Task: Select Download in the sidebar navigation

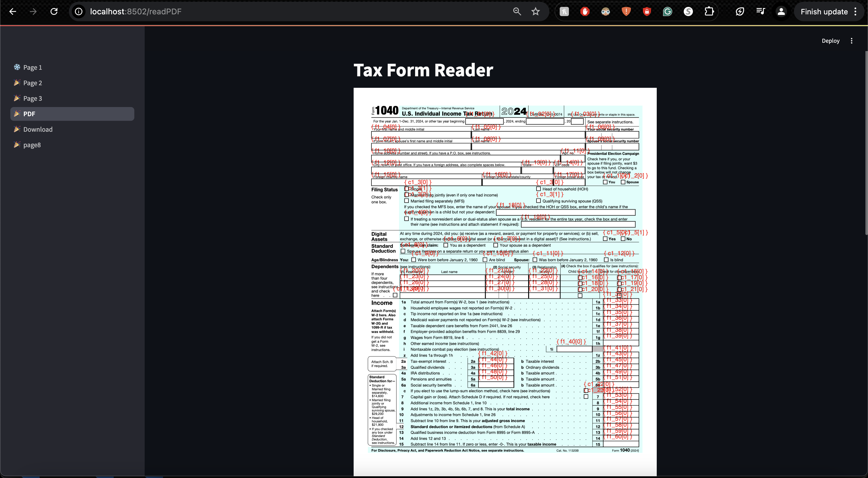Action: point(38,129)
